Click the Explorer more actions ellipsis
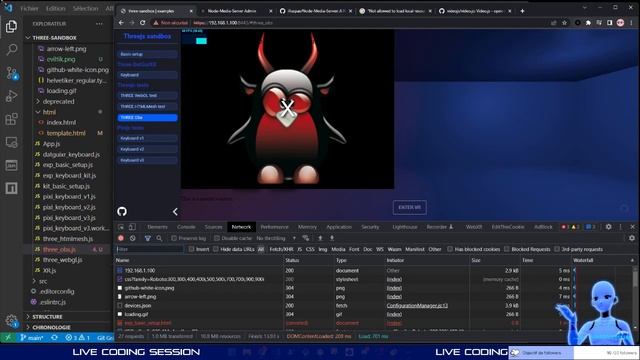 pos(99,24)
